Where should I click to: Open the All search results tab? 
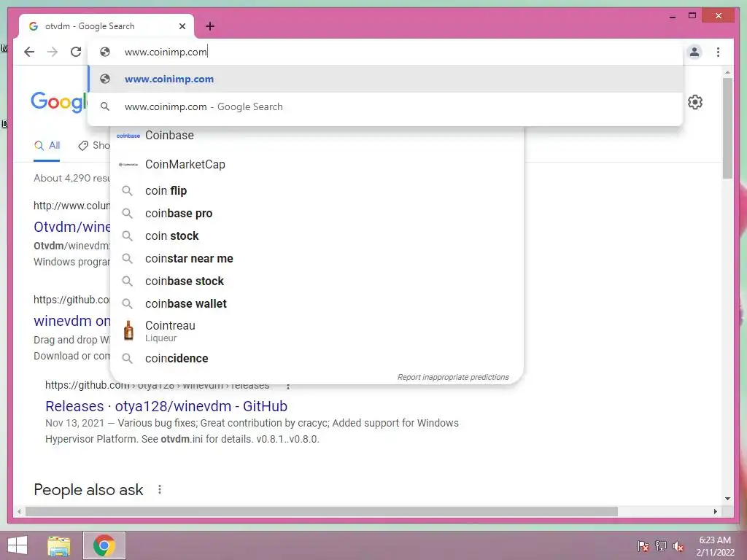coord(47,146)
